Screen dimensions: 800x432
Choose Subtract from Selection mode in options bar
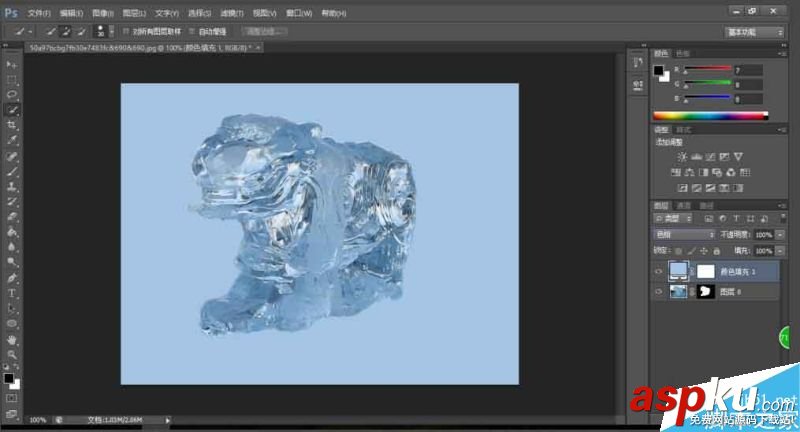[81, 32]
